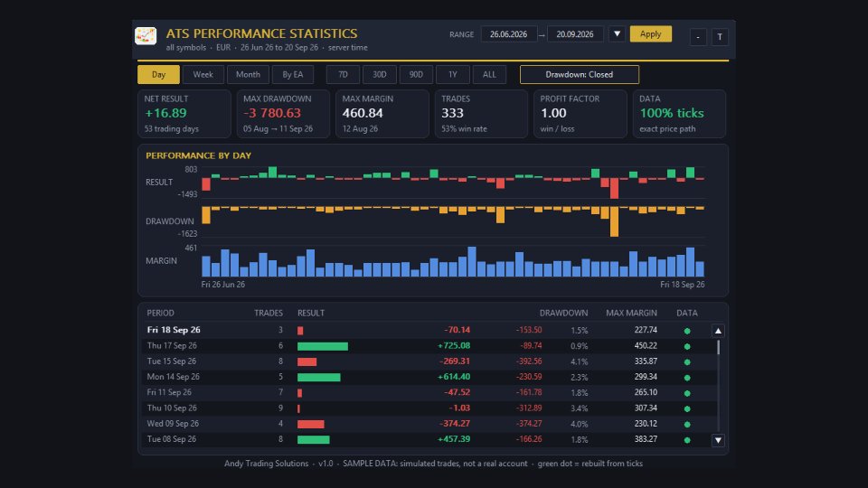
Task: Click the DRAWDOWN column header
Action: (563, 314)
